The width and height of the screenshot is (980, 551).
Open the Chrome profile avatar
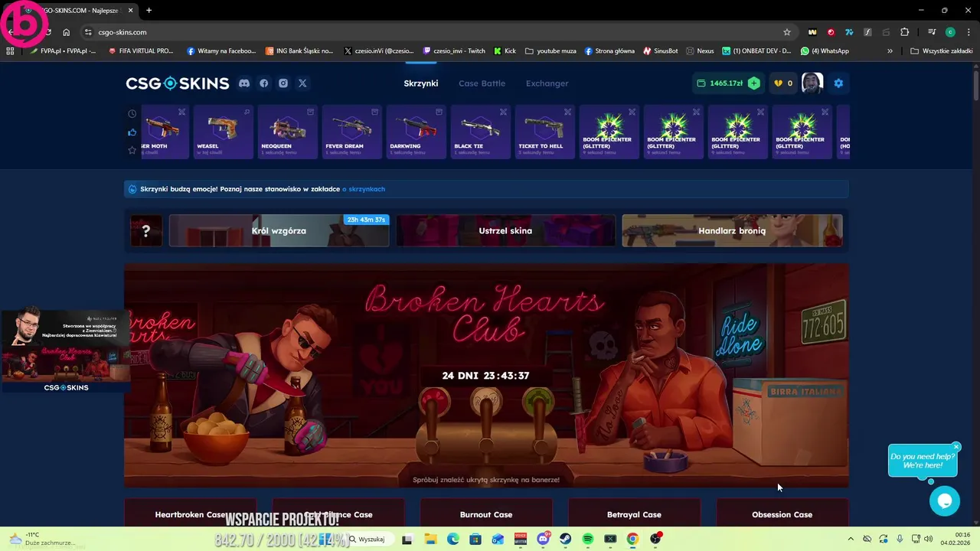coord(950,32)
